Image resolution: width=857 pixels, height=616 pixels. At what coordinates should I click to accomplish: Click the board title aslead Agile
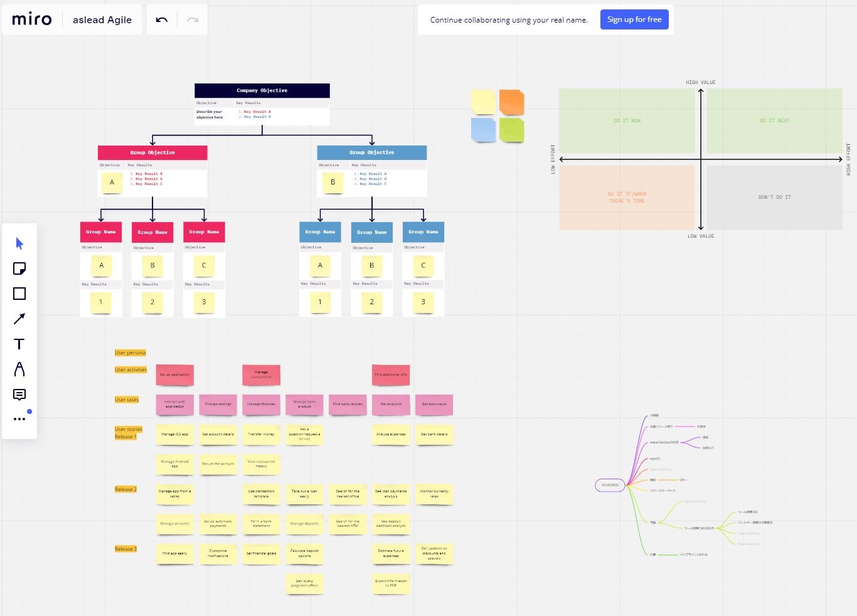pyautogui.click(x=102, y=20)
